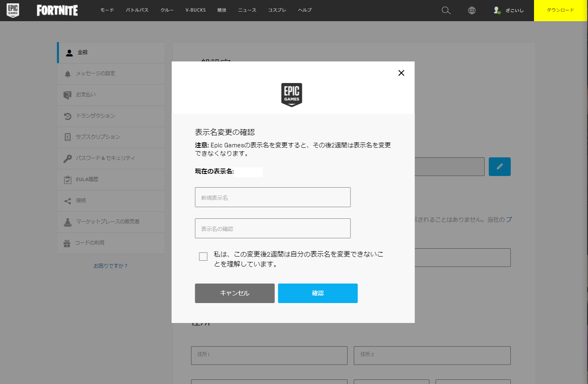Click the share icon for 接続
This screenshot has height=384, width=588.
click(x=68, y=201)
